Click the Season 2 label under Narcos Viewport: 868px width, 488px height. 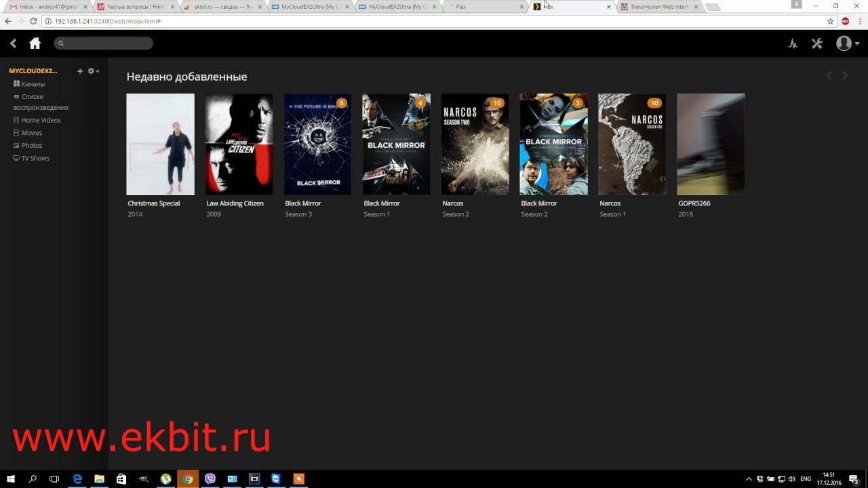coord(456,214)
